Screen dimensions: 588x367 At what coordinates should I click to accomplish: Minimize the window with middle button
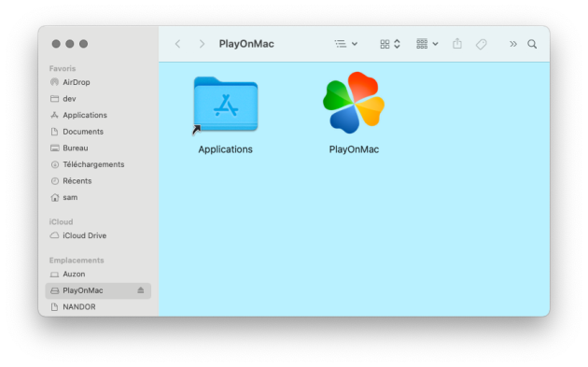tap(70, 44)
